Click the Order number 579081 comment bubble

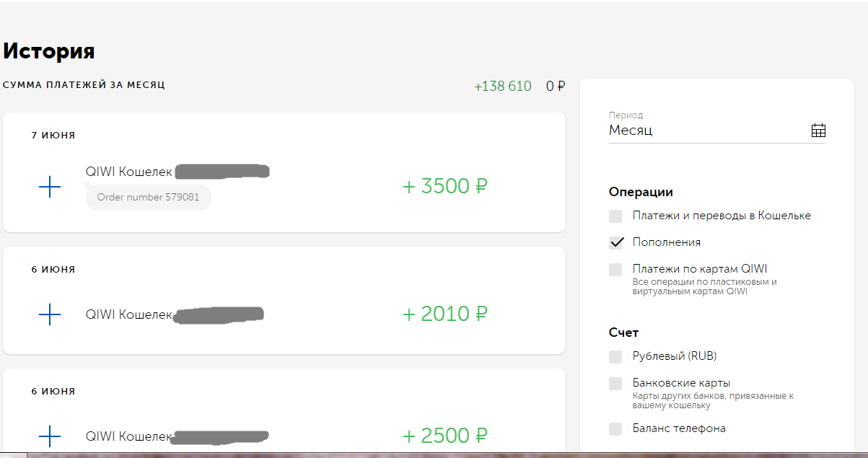(148, 197)
